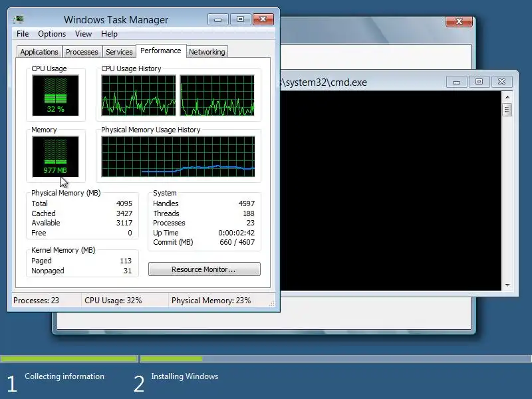Image resolution: width=532 pixels, height=399 pixels.
Task: Click the Threads value 188
Action: point(249,213)
